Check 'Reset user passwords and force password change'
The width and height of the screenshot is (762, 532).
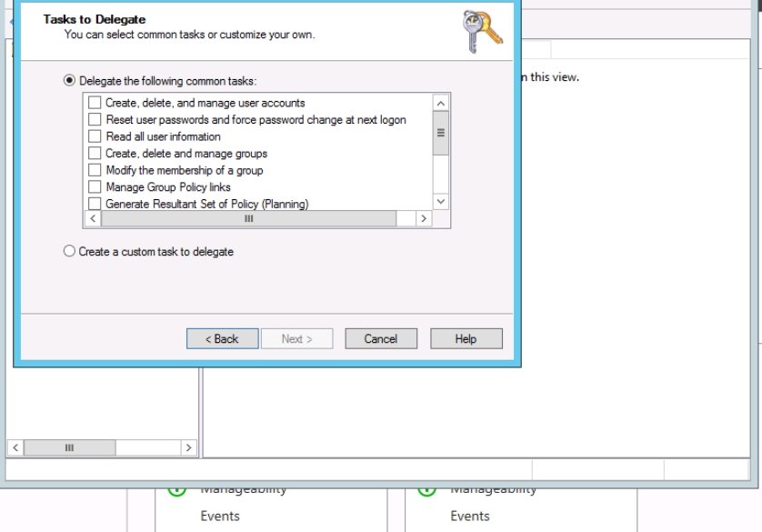(x=95, y=120)
